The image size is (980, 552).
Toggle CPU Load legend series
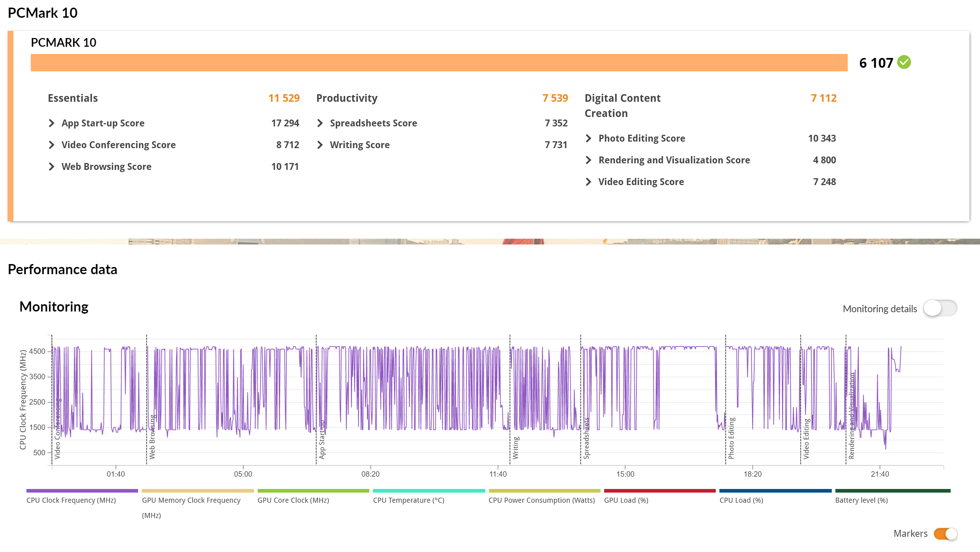click(x=775, y=497)
